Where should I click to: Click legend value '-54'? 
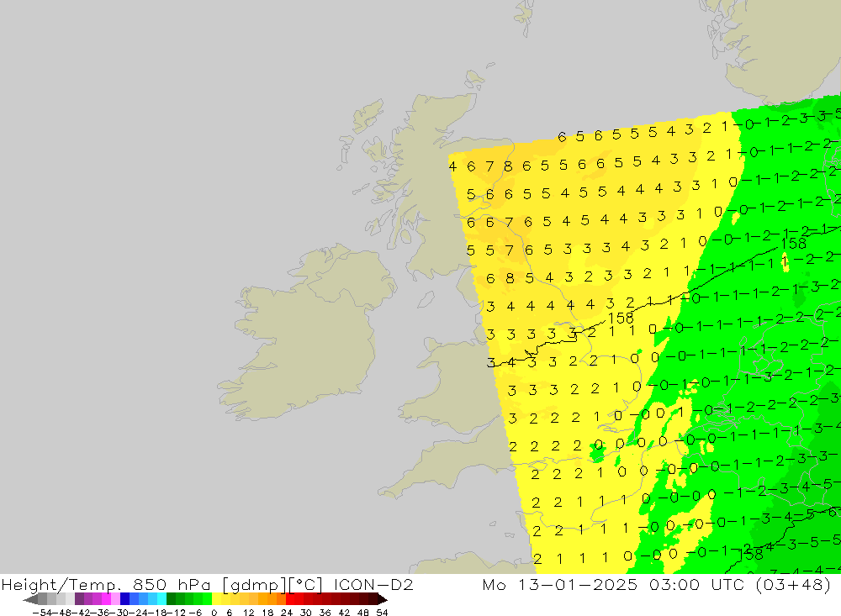(x=42, y=613)
